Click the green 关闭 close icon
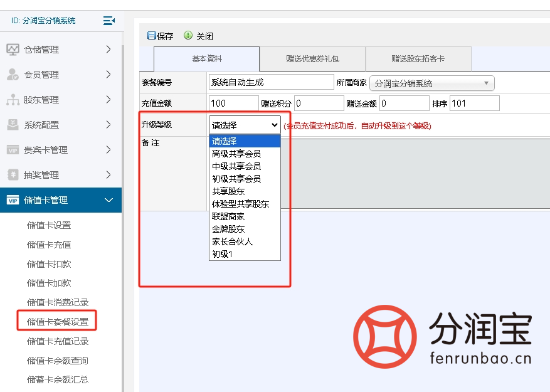Image resolution: width=550 pixels, height=392 pixels. 187,35
